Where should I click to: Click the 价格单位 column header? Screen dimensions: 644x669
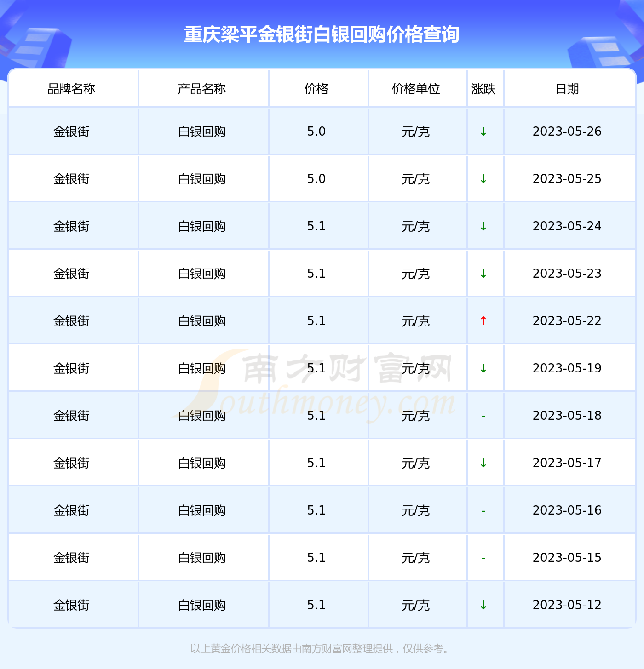[416, 89]
